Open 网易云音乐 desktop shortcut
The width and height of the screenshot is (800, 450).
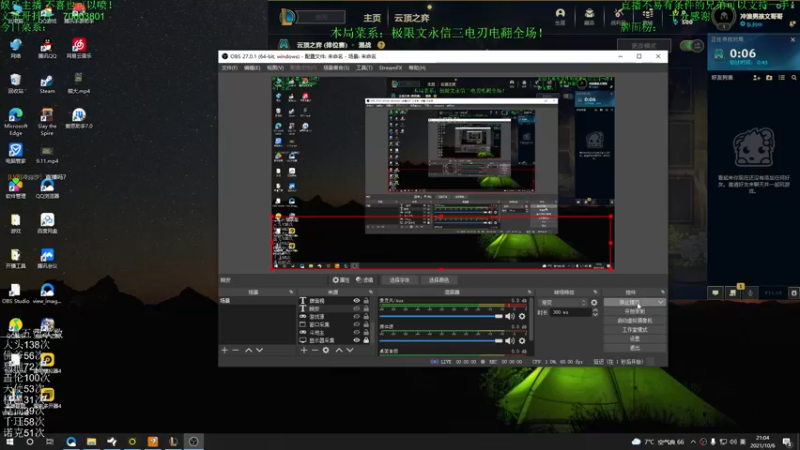click(79, 48)
